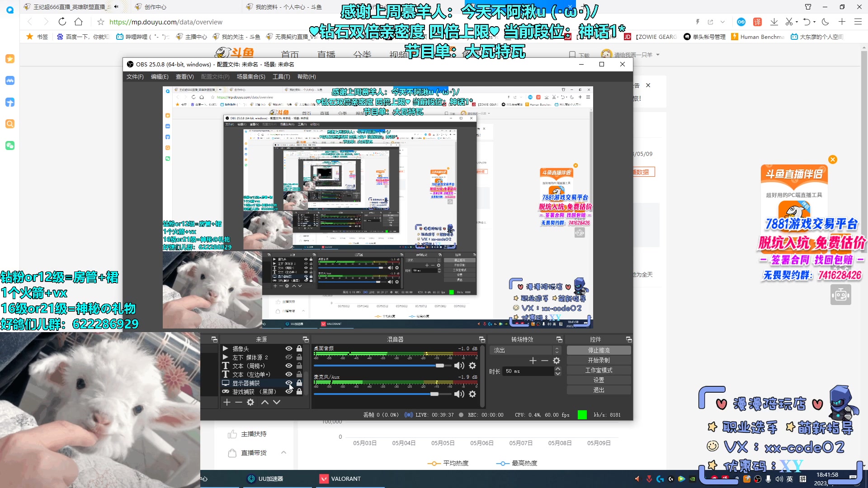
Task: Unlock the 摄像头 source
Action: click(x=299, y=348)
